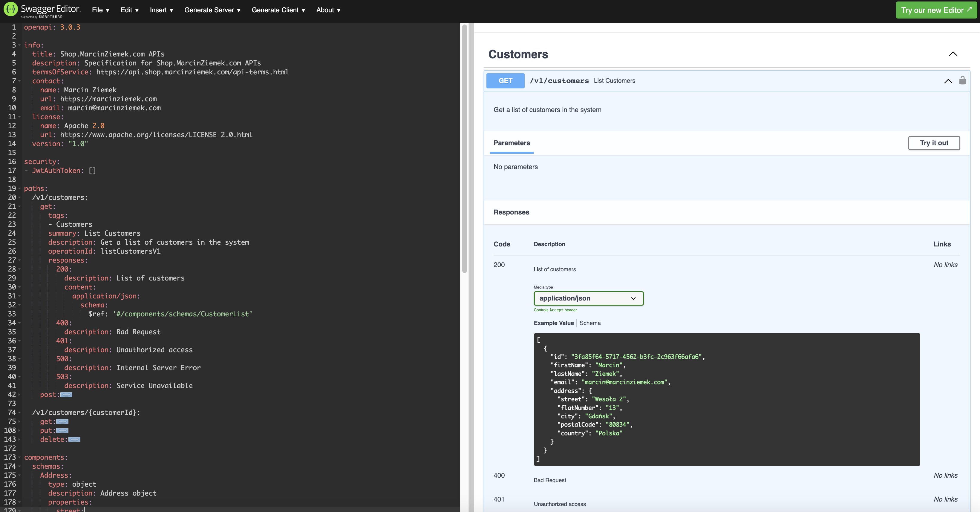980x512 pixels.
Task: Click the 'No links' text in the 200 row
Action: (x=945, y=265)
